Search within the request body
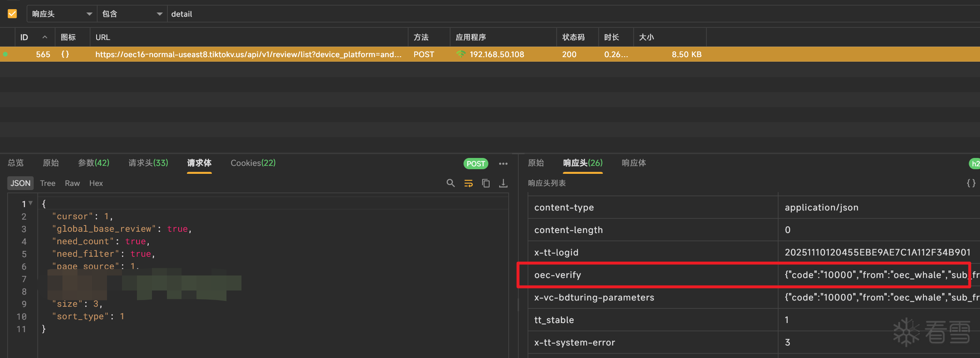This screenshot has width=980, height=358. (x=450, y=183)
